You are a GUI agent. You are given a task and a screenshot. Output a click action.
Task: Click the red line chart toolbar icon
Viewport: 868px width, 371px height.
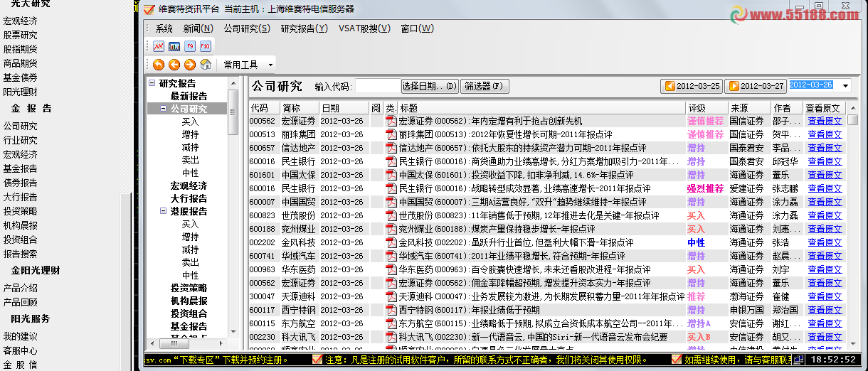point(159,46)
